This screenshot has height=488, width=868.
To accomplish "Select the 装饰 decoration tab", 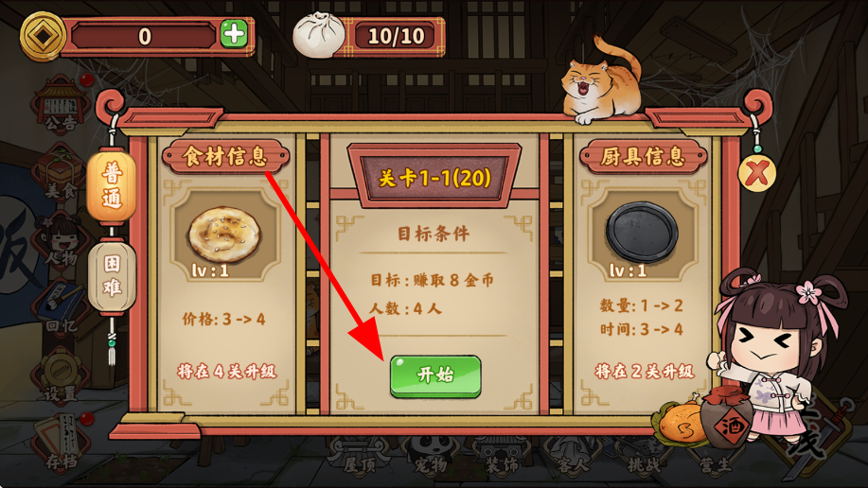I will (x=502, y=457).
